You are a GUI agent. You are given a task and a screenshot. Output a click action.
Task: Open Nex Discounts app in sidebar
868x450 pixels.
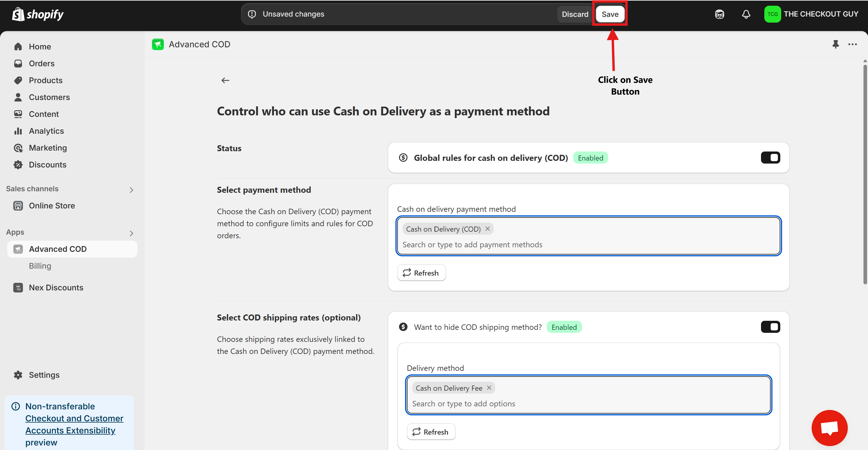[56, 287]
